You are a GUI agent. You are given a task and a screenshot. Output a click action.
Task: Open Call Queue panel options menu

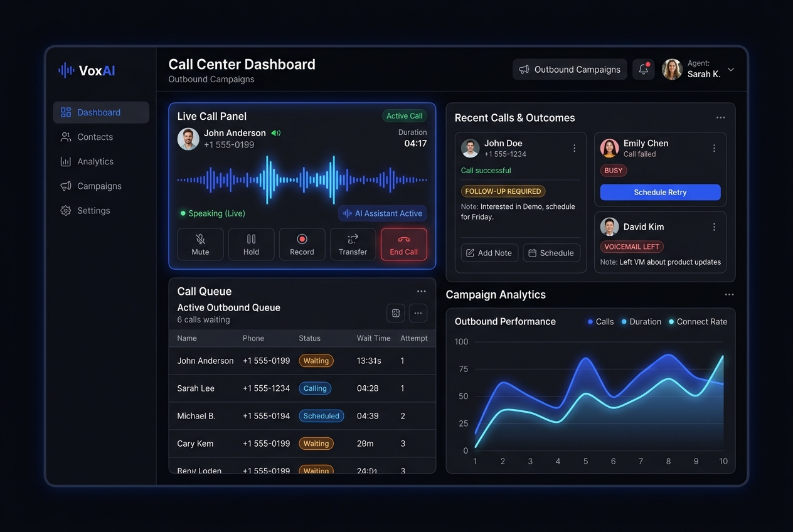click(422, 291)
